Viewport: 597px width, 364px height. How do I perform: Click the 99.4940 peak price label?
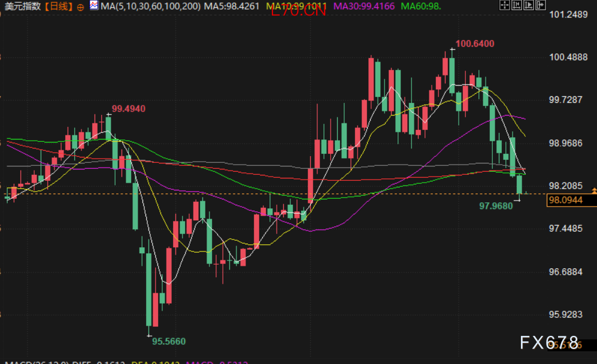click(128, 108)
